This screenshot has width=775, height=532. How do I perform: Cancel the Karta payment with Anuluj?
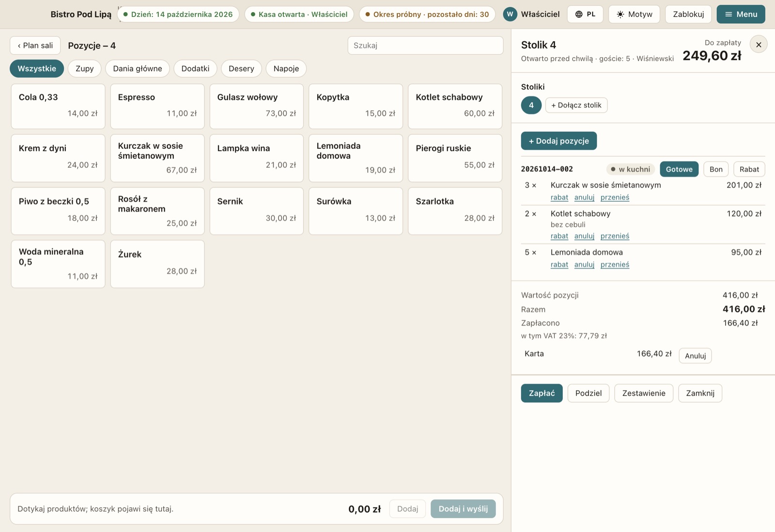click(x=695, y=356)
